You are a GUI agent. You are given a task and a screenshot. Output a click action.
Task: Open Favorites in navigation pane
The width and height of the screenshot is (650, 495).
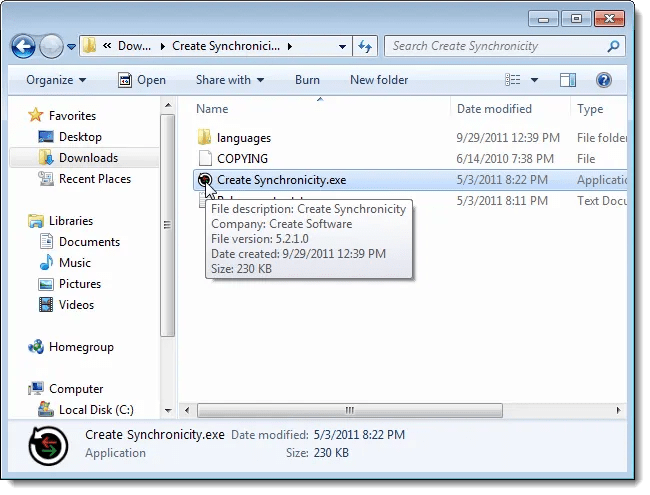click(x=72, y=116)
